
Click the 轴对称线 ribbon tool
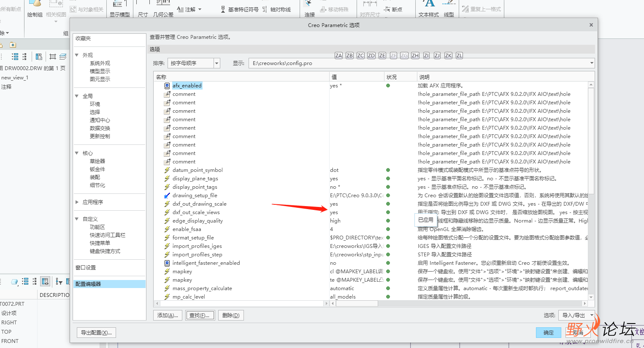277,9
